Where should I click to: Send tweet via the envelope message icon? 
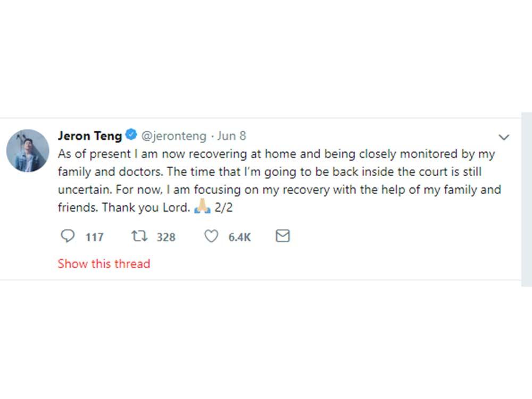coord(282,236)
